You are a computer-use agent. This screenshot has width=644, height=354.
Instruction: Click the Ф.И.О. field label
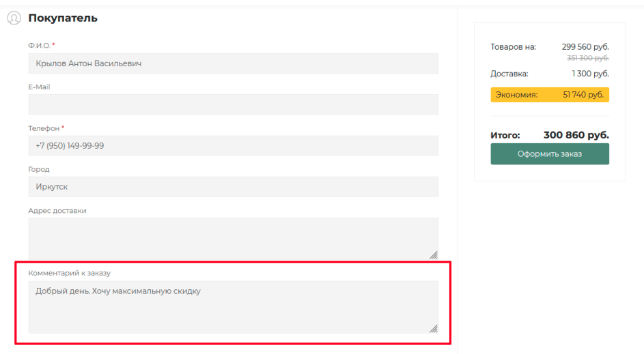[x=40, y=46]
